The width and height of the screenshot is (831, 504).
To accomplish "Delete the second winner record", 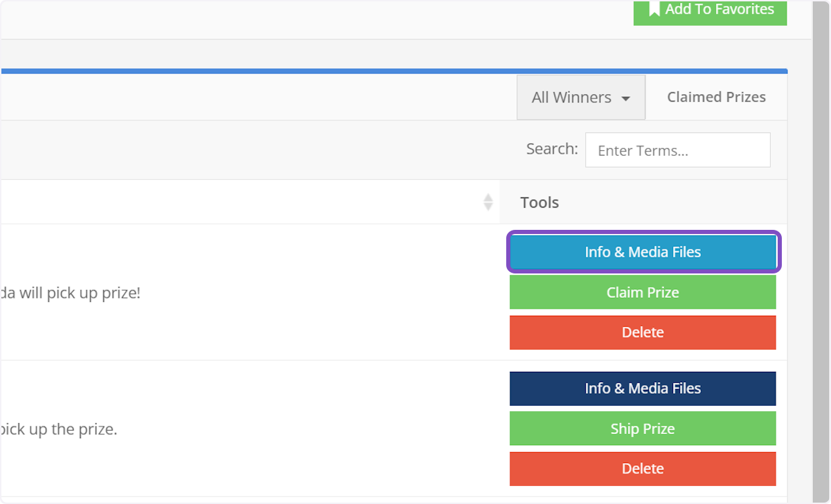I will [x=643, y=469].
